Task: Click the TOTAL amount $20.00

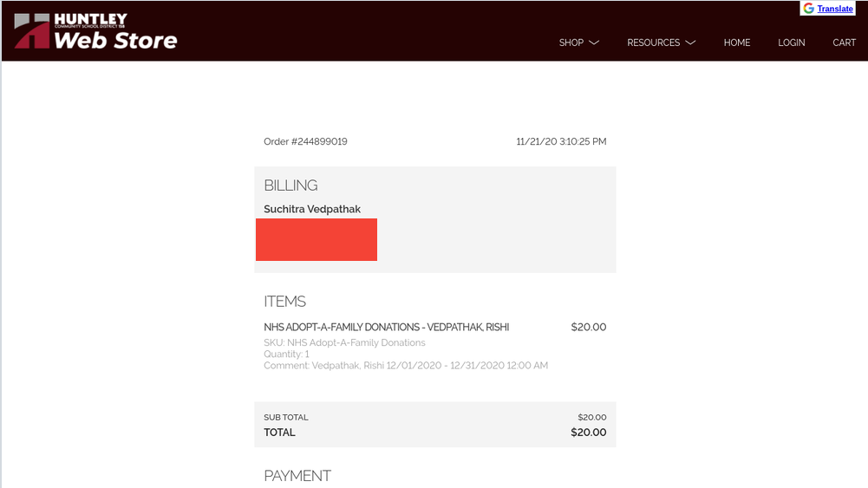Action: 588,433
